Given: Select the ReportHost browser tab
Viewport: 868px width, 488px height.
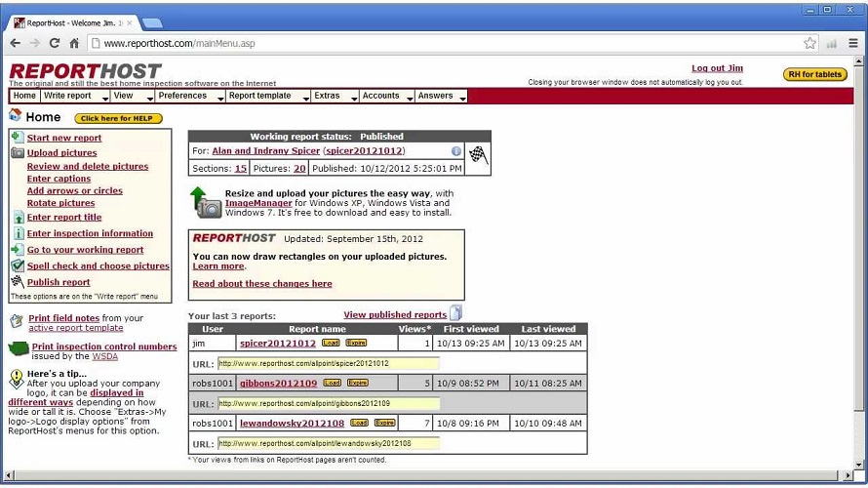Looking at the screenshot, I should (x=73, y=22).
